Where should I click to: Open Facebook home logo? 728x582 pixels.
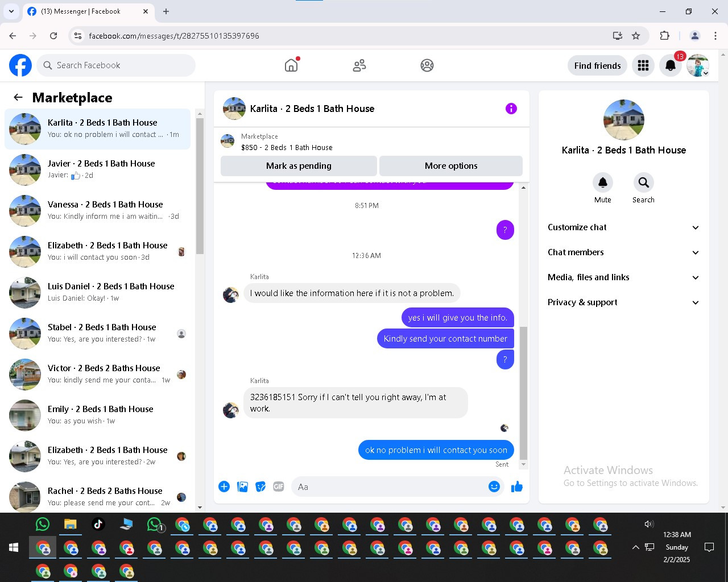pyautogui.click(x=20, y=65)
